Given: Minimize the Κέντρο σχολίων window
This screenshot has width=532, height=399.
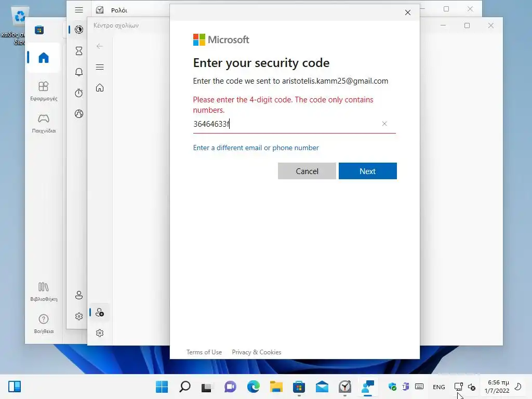Looking at the screenshot, I should [443, 25].
